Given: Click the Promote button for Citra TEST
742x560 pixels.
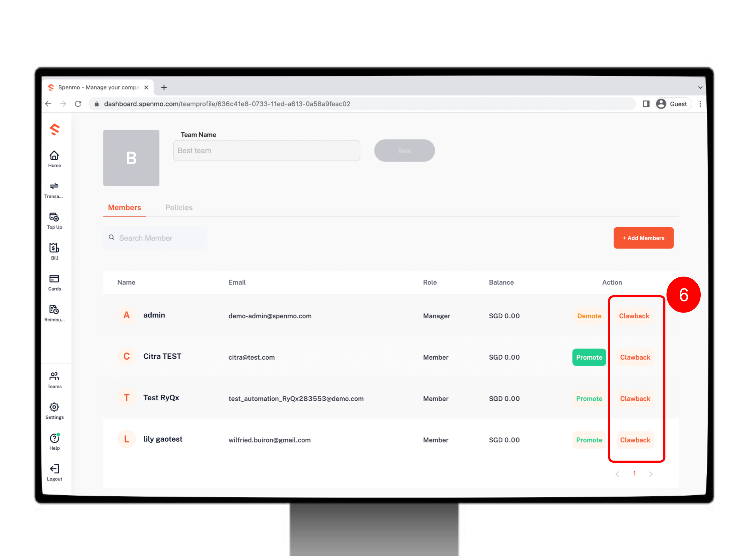Looking at the screenshot, I should (589, 357).
